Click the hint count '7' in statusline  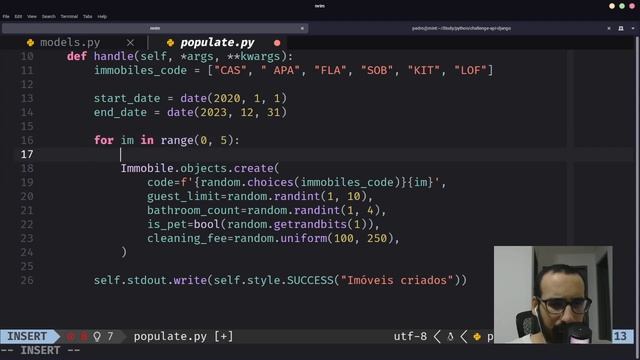click(x=110, y=336)
